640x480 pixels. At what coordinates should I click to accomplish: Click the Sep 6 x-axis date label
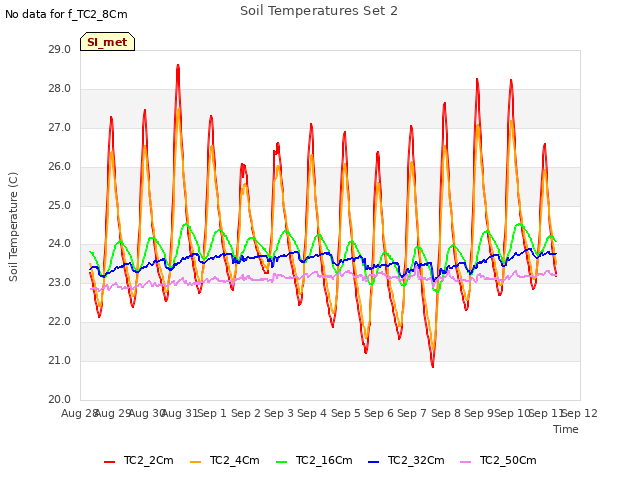[379, 413]
